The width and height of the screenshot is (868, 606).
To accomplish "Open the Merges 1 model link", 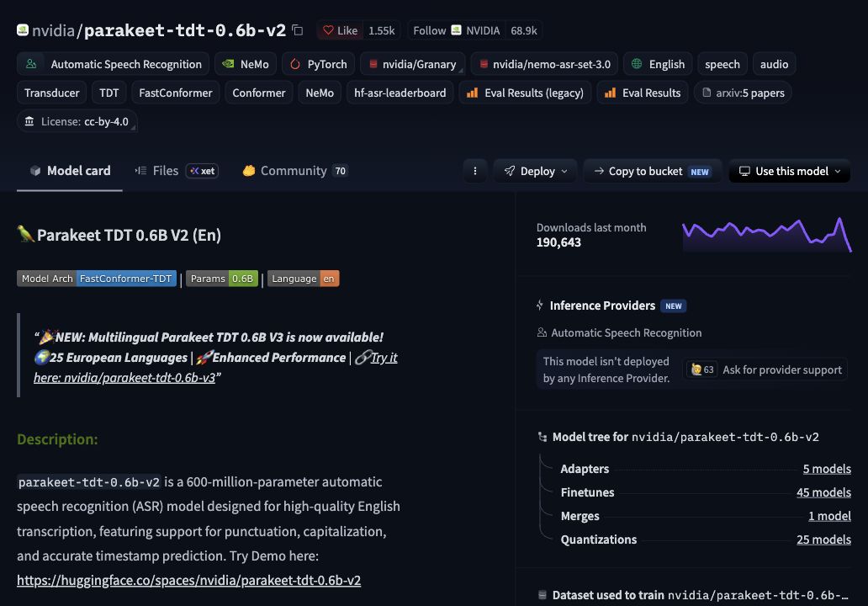I will coord(829,516).
